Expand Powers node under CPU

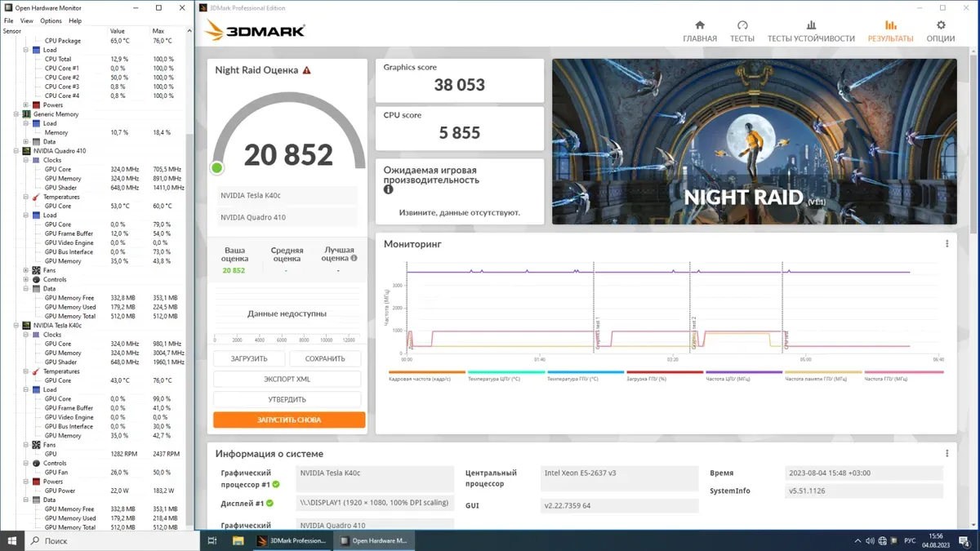click(x=26, y=105)
